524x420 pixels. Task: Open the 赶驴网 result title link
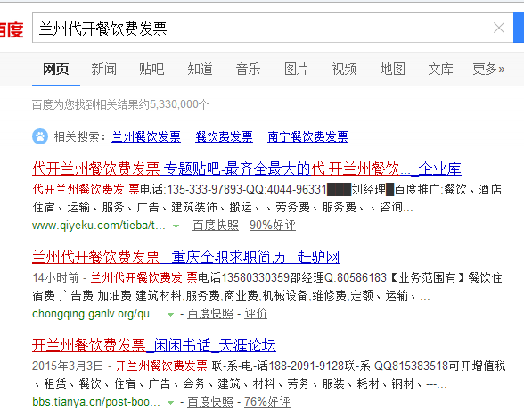click(185, 257)
